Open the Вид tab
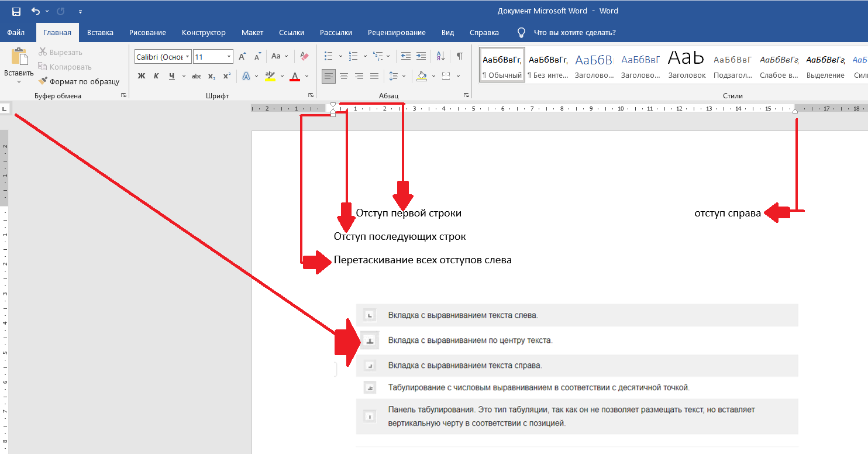The width and height of the screenshot is (868, 454). tap(447, 33)
